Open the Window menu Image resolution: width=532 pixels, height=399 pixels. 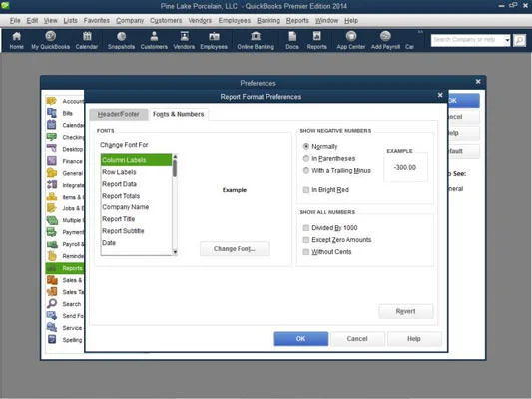[x=326, y=20]
